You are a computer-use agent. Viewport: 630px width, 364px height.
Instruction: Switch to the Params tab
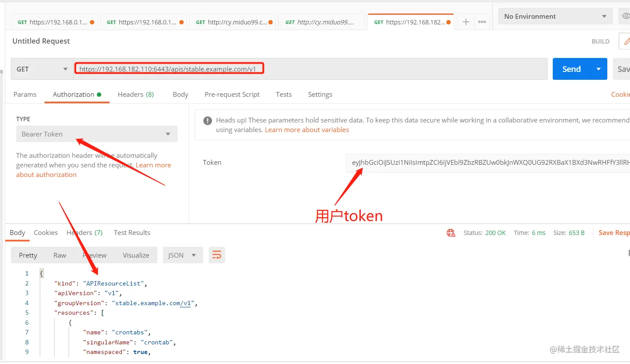[x=25, y=94]
